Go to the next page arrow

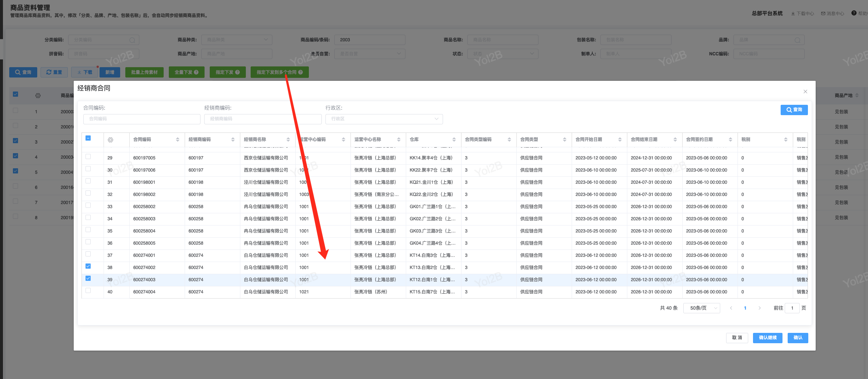(759, 308)
